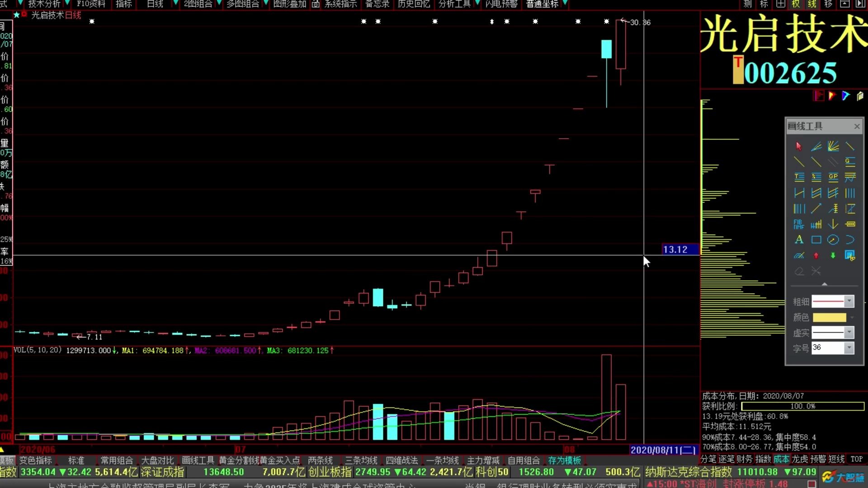Switch to the 黄金分割线 tab
The image size is (868, 488).
pos(239,460)
